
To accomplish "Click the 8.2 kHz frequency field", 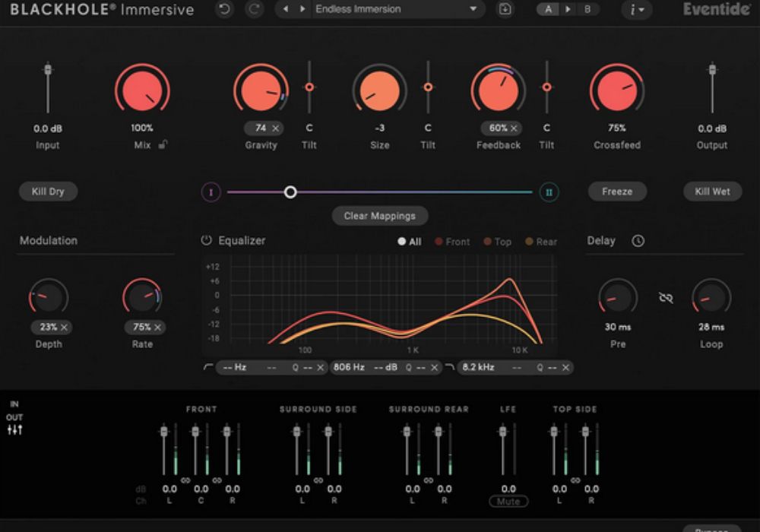I will click(478, 367).
